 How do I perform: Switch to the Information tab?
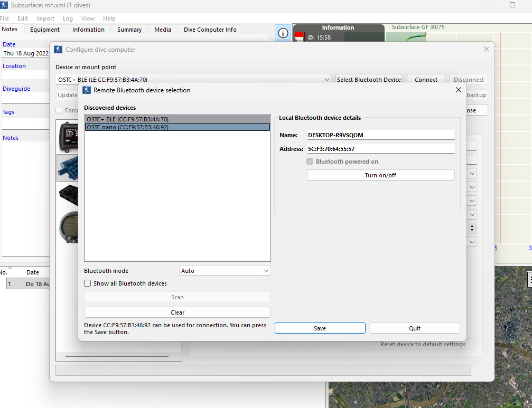click(x=88, y=30)
